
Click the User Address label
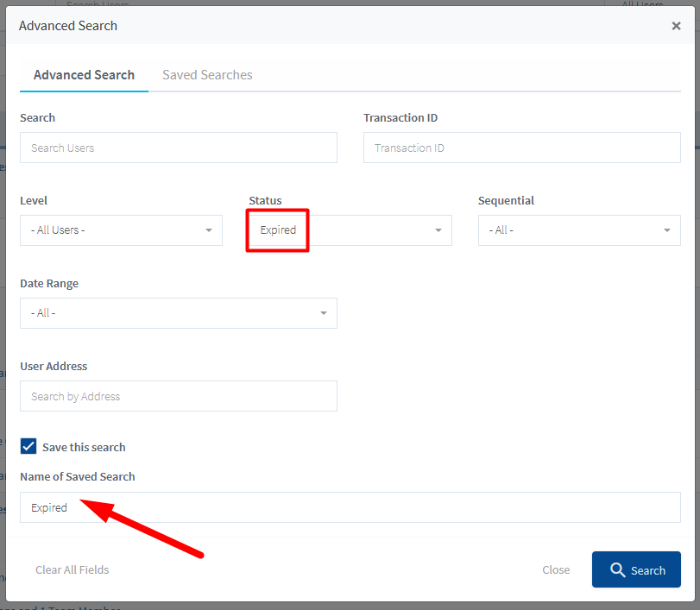click(x=54, y=367)
